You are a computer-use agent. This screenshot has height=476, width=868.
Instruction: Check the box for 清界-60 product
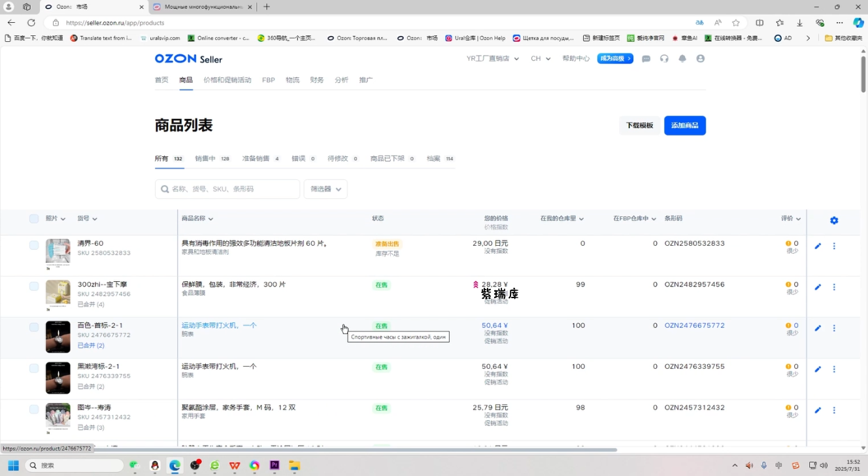(x=34, y=245)
